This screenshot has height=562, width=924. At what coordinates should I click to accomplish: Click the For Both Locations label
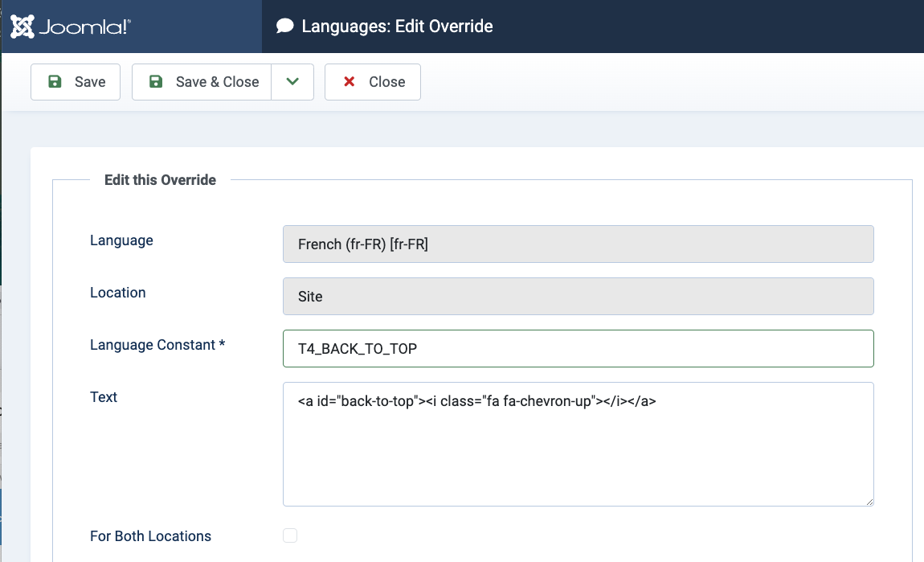[x=150, y=536]
